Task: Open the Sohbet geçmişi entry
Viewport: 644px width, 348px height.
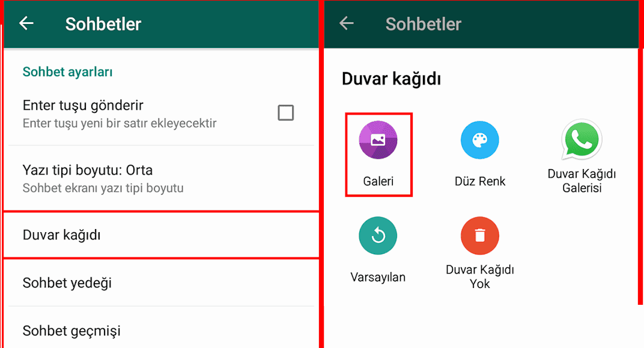Action: pyautogui.click(x=161, y=331)
